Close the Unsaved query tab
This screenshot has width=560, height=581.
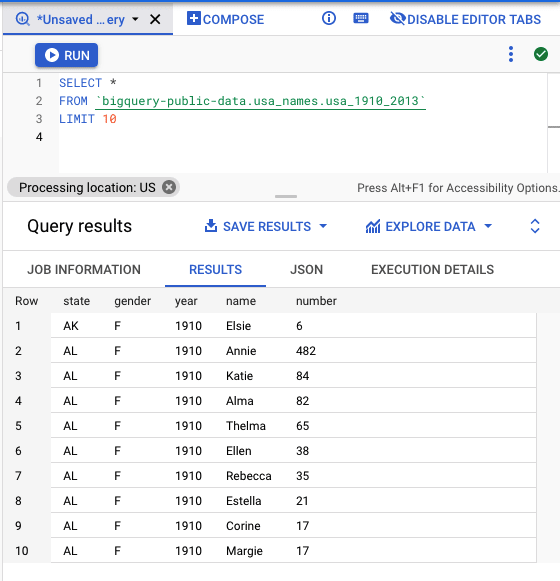pos(155,19)
